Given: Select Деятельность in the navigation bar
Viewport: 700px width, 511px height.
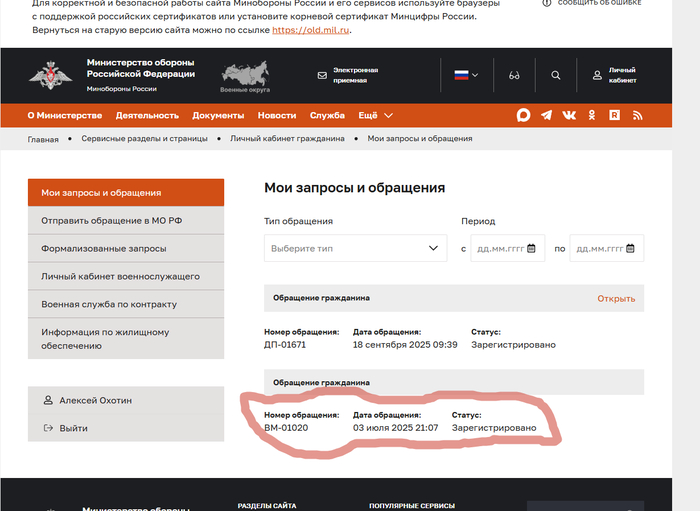Looking at the screenshot, I should (147, 115).
